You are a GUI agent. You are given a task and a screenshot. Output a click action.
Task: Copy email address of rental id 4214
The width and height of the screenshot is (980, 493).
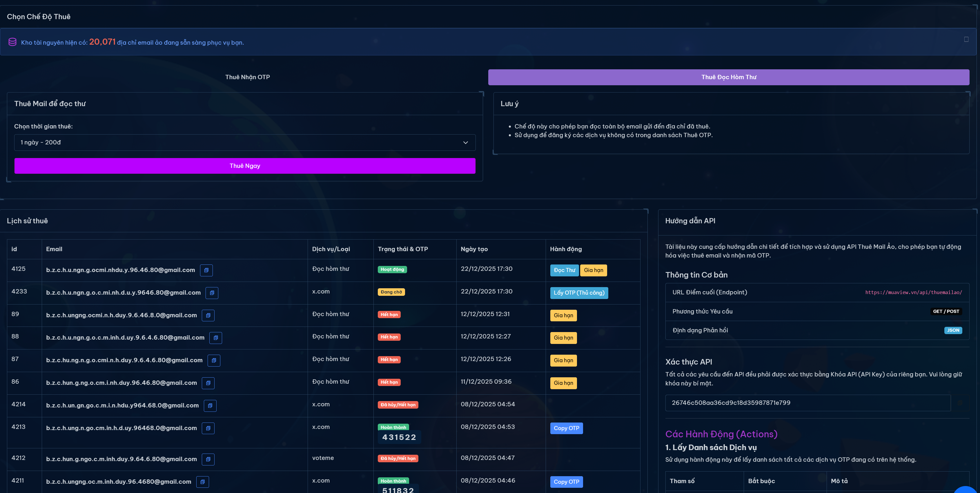(x=210, y=405)
